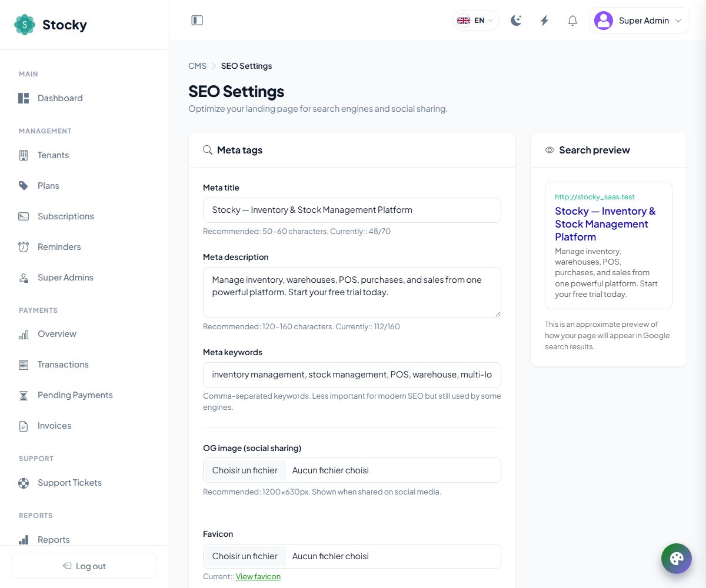Choose a file for Favicon
This screenshot has height=588, width=706.
coord(245,556)
